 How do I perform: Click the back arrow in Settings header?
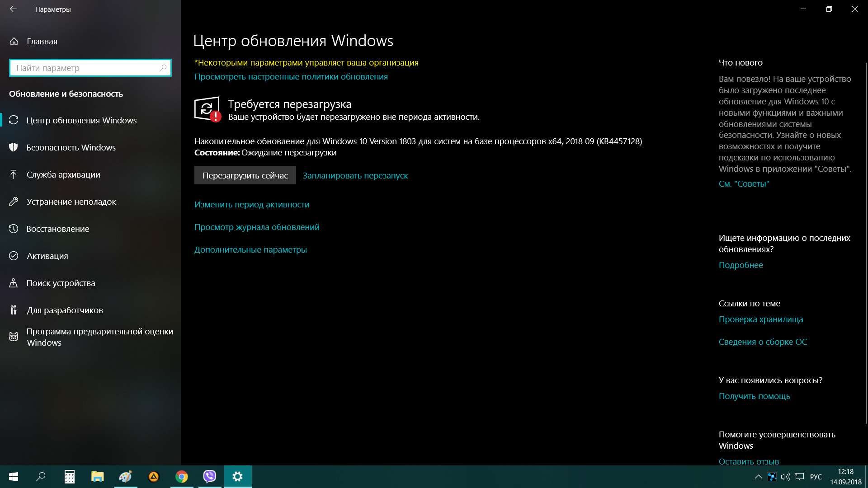click(13, 9)
